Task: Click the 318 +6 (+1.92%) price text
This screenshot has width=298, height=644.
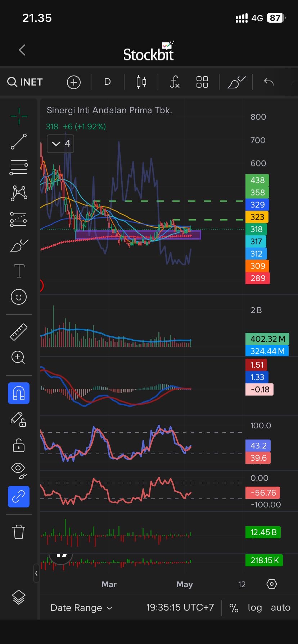Action: click(76, 126)
